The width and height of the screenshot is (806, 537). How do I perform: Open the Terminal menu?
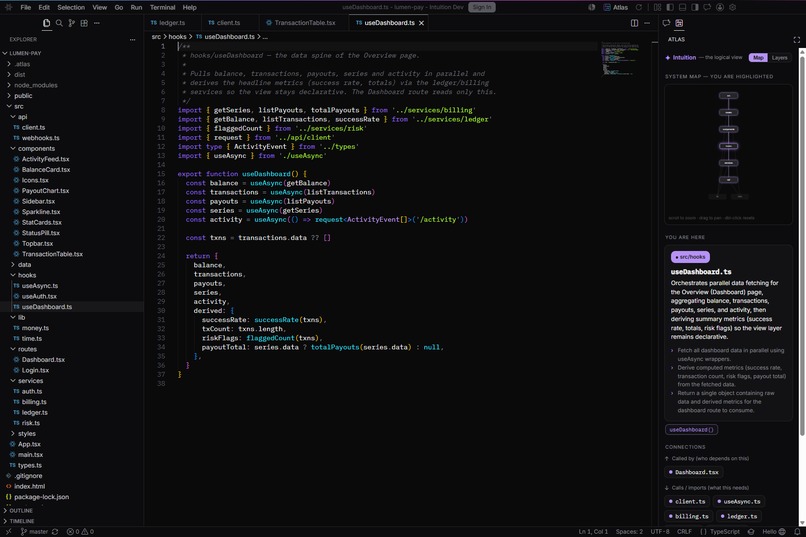162,7
